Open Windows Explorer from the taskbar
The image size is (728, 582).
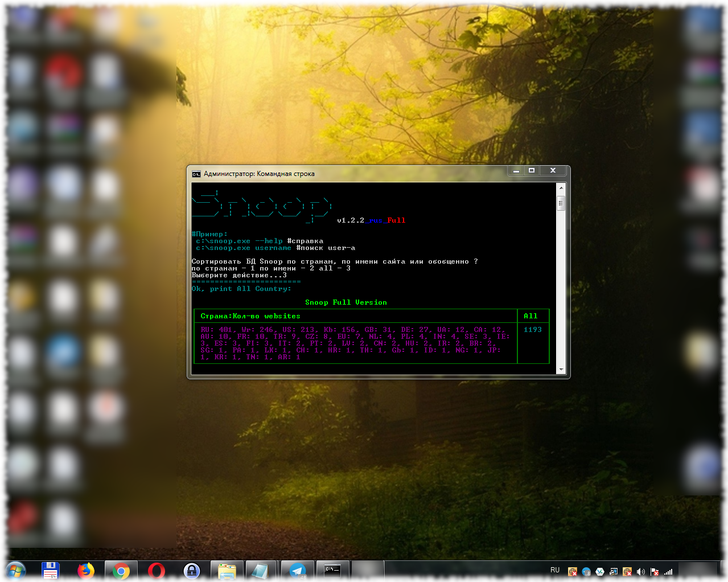tap(227, 571)
